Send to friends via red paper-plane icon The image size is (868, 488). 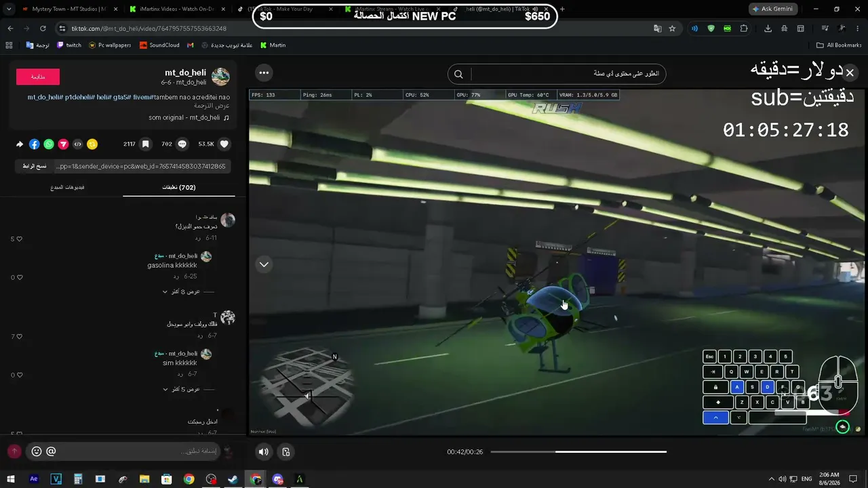click(63, 144)
